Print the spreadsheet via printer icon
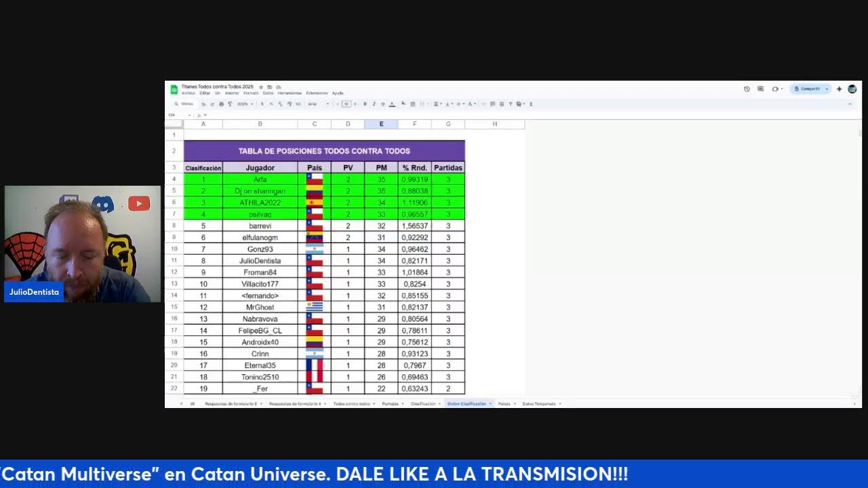This screenshot has width=868, height=488. (x=221, y=104)
